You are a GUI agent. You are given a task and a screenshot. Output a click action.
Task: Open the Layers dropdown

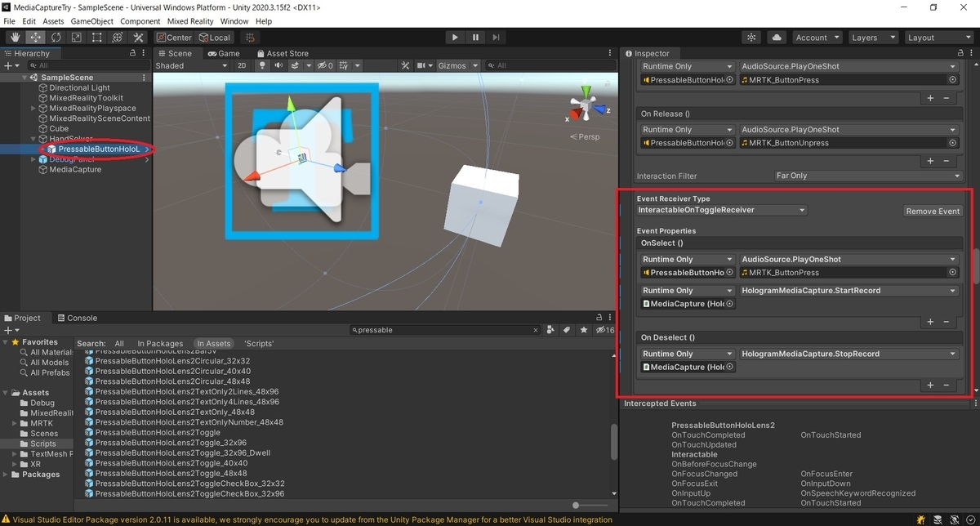(871, 38)
